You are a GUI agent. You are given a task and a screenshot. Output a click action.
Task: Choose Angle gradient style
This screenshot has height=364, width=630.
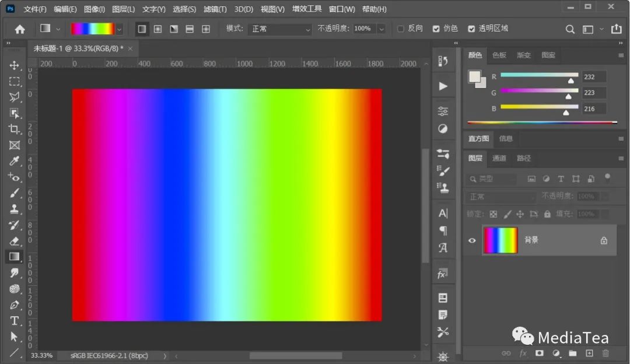pos(174,29)
